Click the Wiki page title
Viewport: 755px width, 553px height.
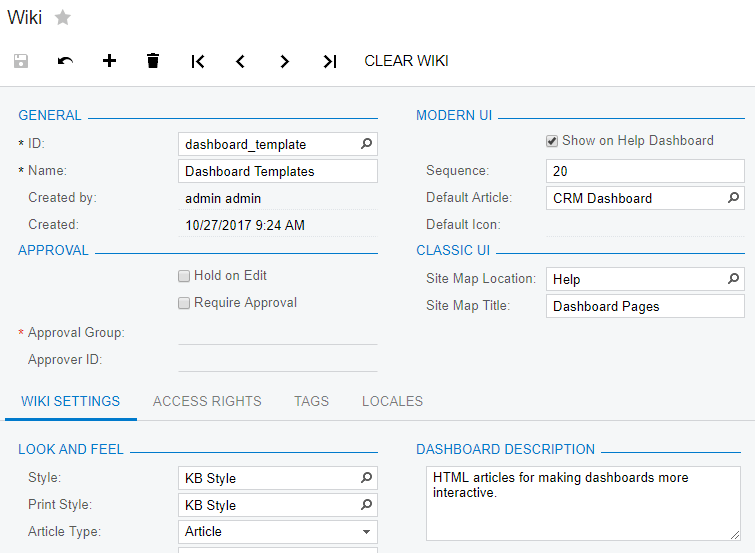click(25, 18)
